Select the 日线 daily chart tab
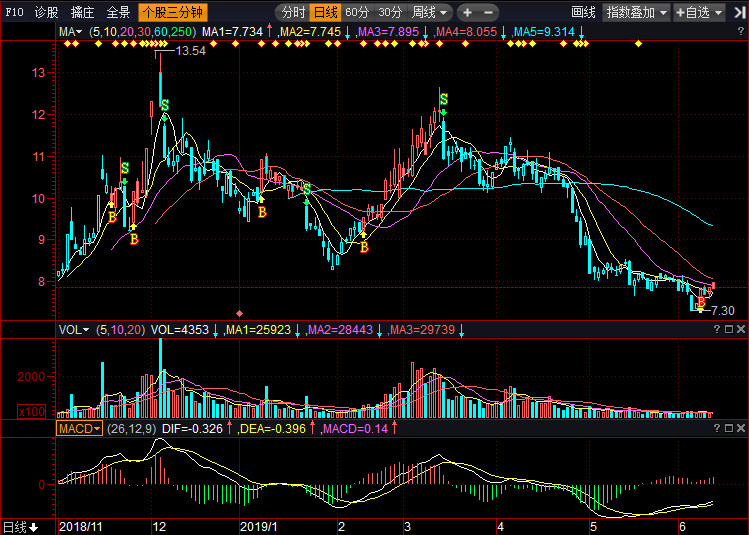 (325, 12)
